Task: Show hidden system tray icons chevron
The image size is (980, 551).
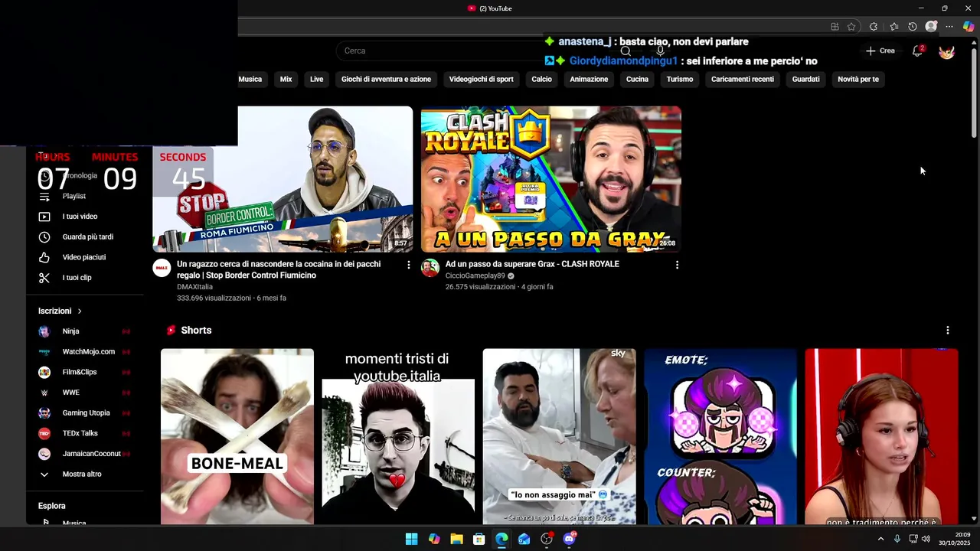Action: click(x=880, y=539)
